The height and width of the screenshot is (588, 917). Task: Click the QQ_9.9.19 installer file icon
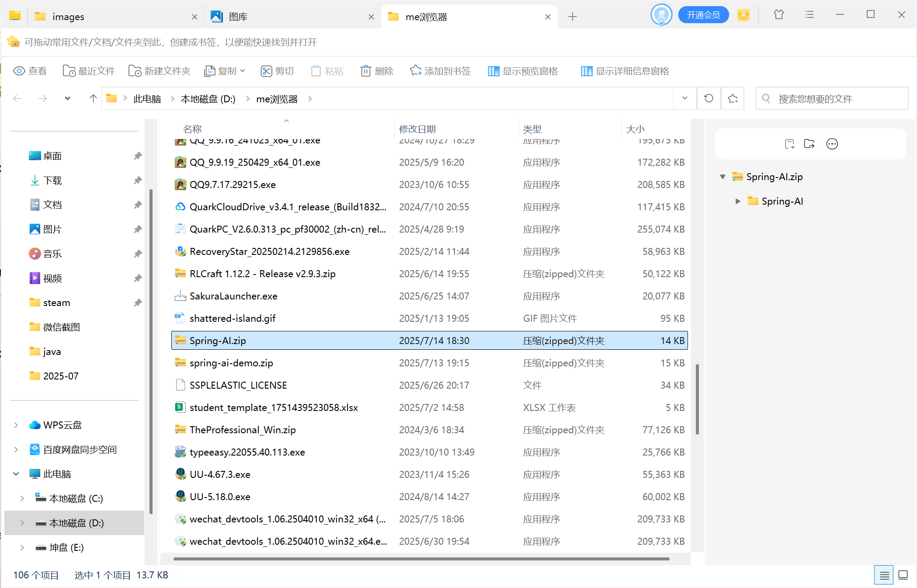coord(180,162)
